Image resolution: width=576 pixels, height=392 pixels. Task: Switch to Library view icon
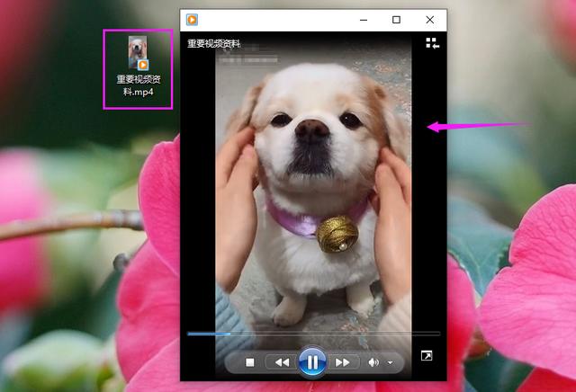click(432, 43)
